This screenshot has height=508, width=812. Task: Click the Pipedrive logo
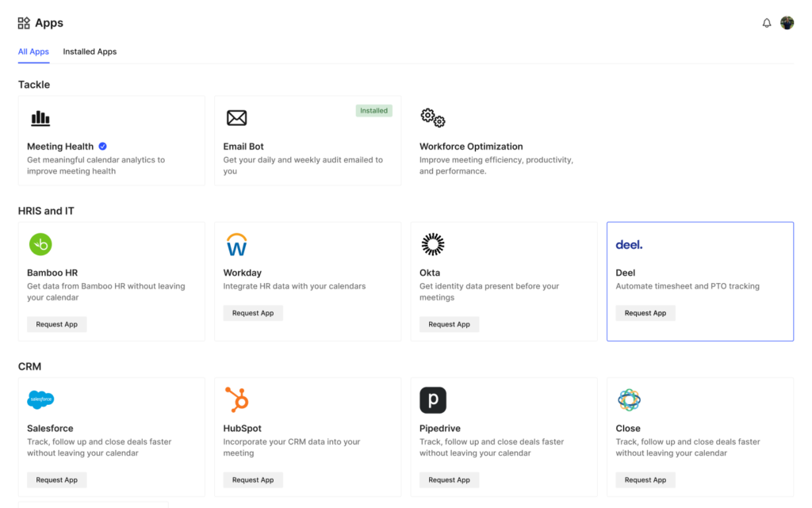pos(433,400)
